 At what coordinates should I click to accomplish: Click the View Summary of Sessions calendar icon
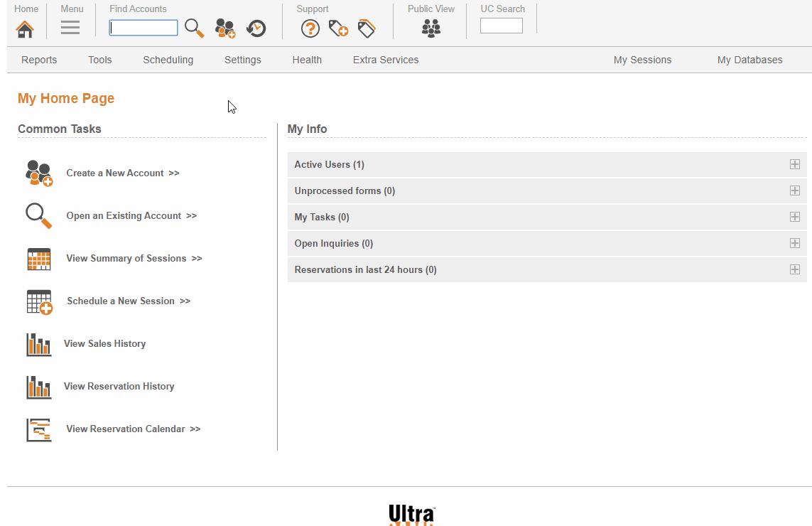[x=39, y=259]
